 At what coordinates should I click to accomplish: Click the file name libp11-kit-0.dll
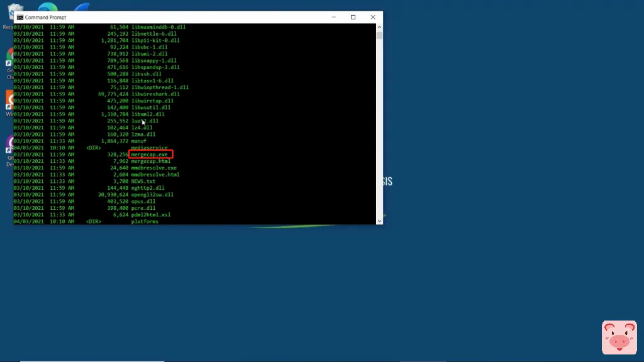coord(155,40)
